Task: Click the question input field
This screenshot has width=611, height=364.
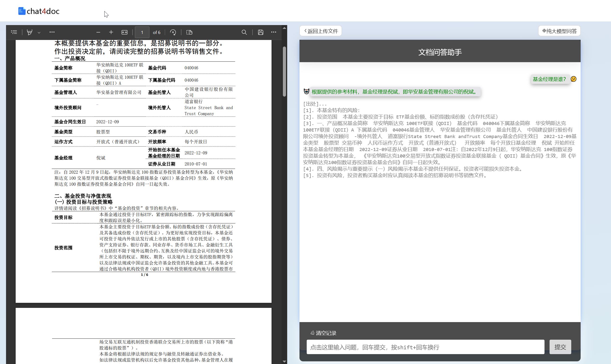Action: pos(425,347)
